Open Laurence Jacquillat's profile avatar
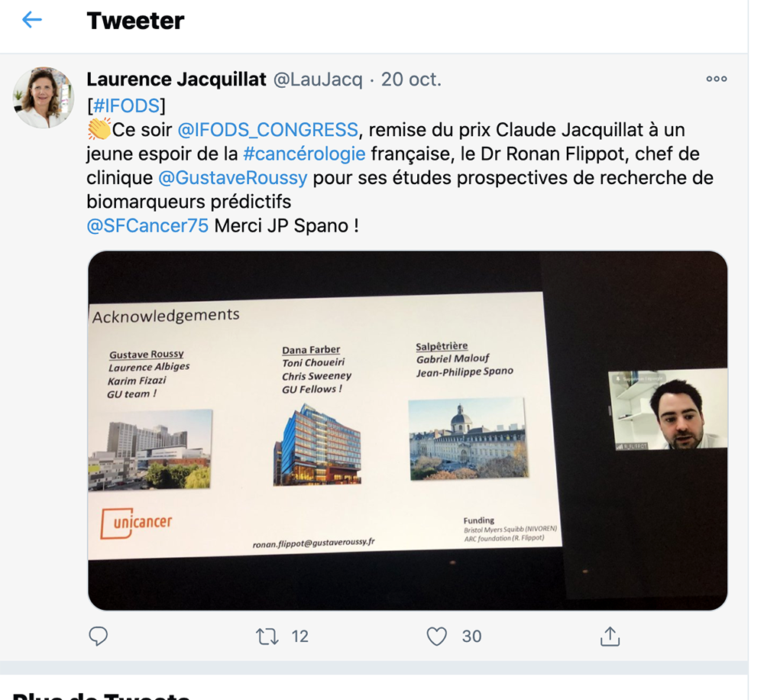 (x=44, y=98)
